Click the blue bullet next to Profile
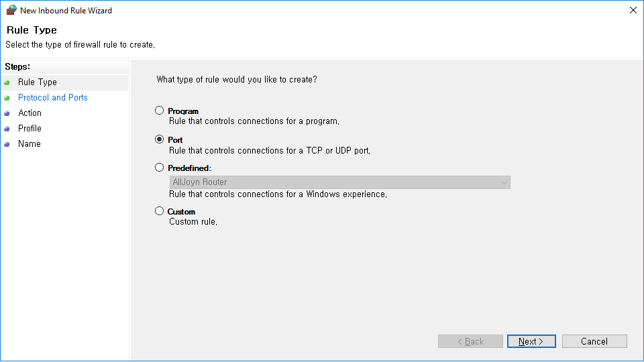The image size is (644, 362). click(7, 129)
